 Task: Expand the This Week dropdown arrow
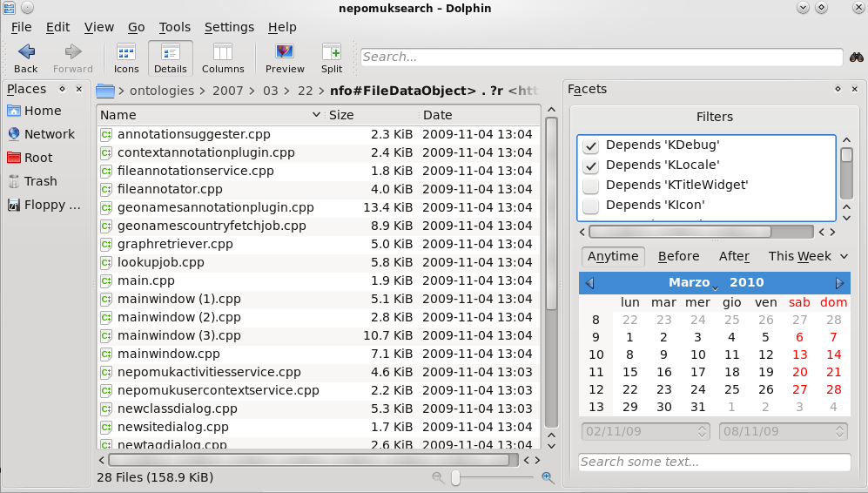click(842, 256)
